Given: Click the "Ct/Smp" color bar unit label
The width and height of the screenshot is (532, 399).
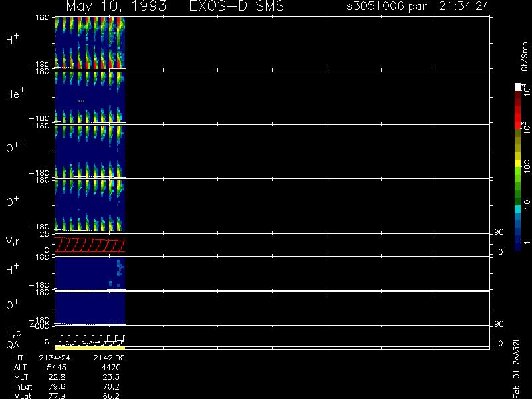Looking at the screenshot, I should (x=525, y=57).
